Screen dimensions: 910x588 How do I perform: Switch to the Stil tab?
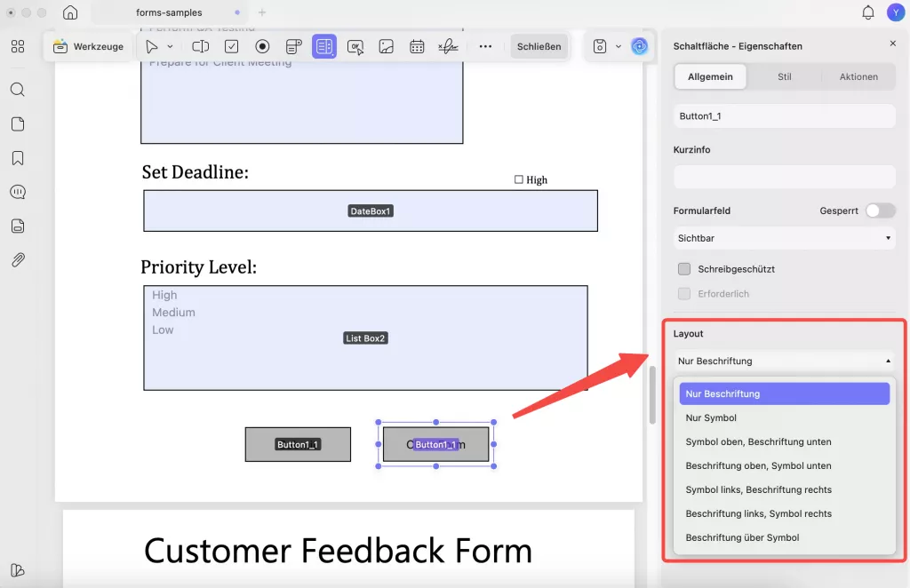[x=785, y=76]
